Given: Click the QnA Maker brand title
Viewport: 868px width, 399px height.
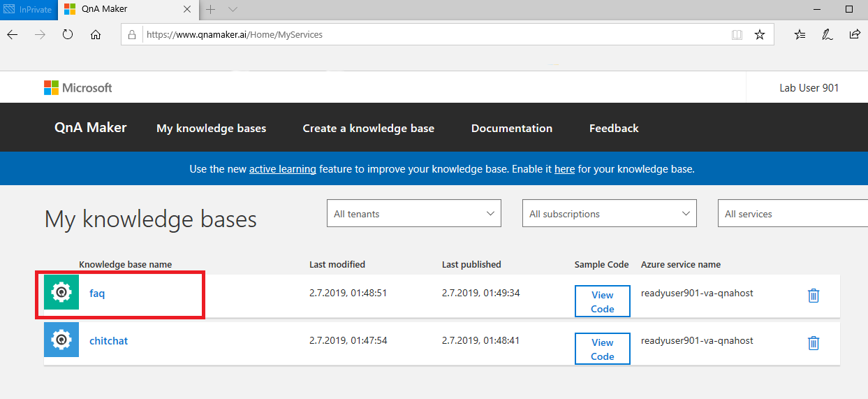Looking at the screenshot, I should 91,127.
